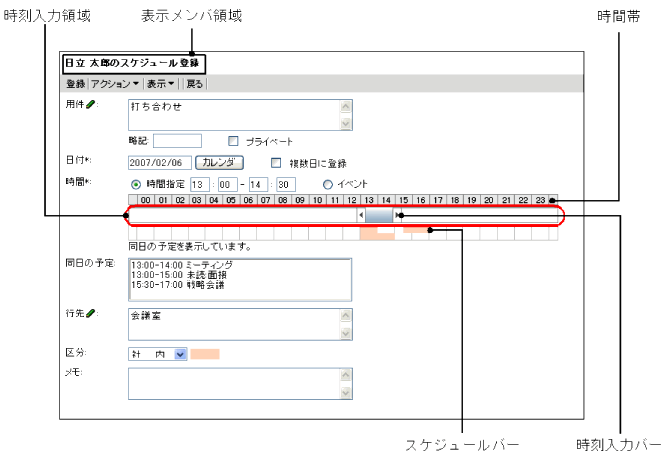Open the 区分 combo box showing 社内

(157, 354)
